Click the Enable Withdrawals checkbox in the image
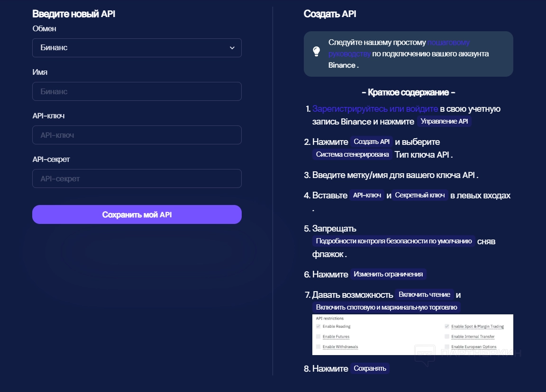The width and height of the screenshot is (546, 392). point(318,347)
